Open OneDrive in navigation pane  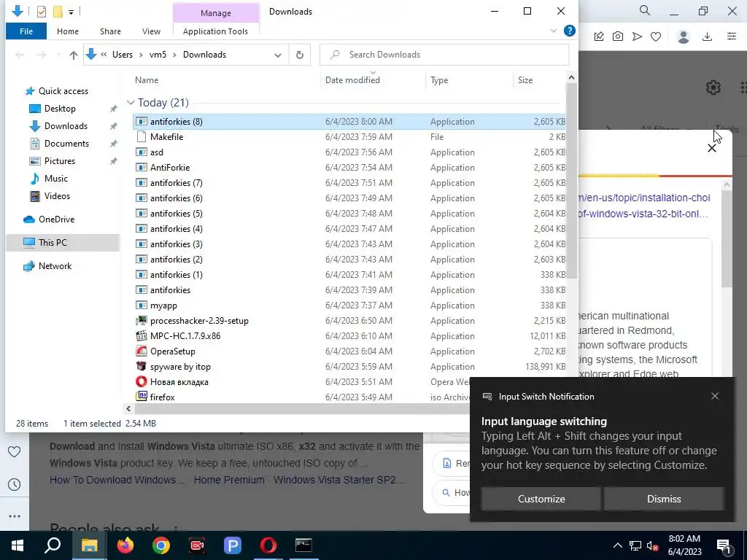[56, 219]
